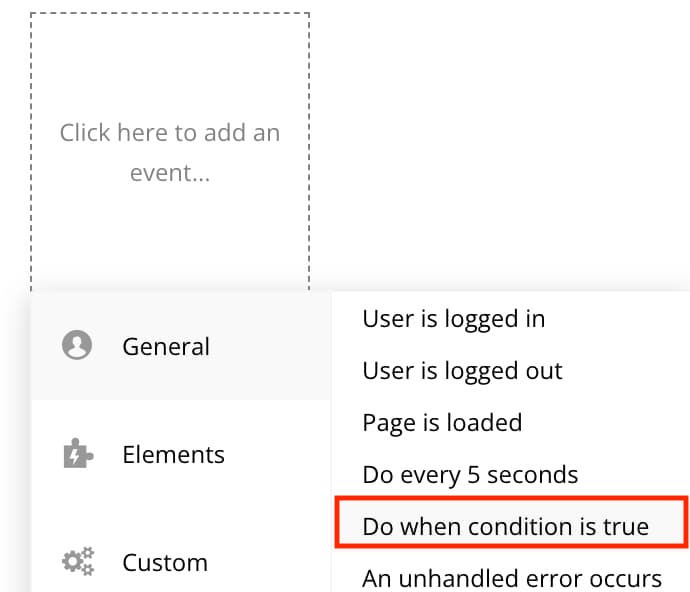Screen dimensions: 690x592
Task: Click the highlighted General row background
Action: click(181, 346)
